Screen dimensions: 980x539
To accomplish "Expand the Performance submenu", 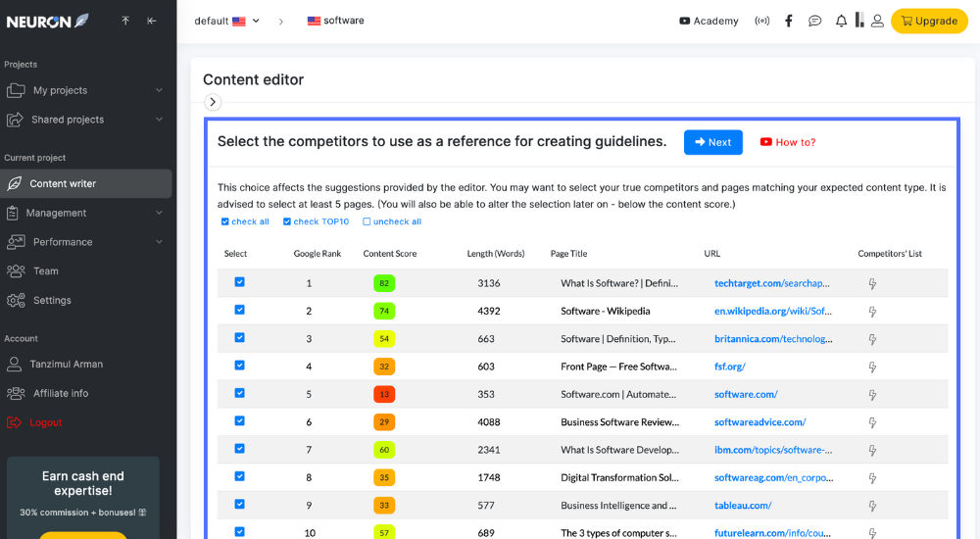I will point(85,242).
